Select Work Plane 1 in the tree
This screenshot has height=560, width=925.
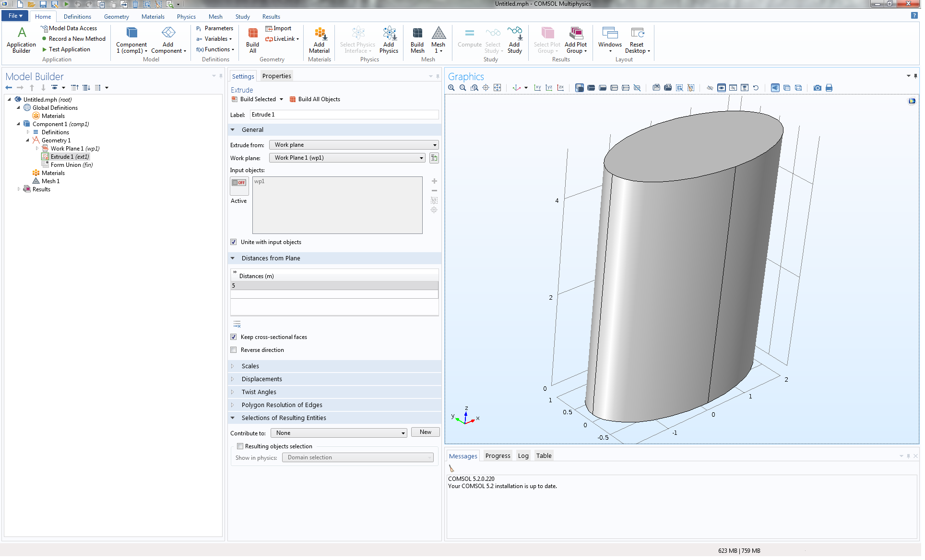(x=67, y=149)
